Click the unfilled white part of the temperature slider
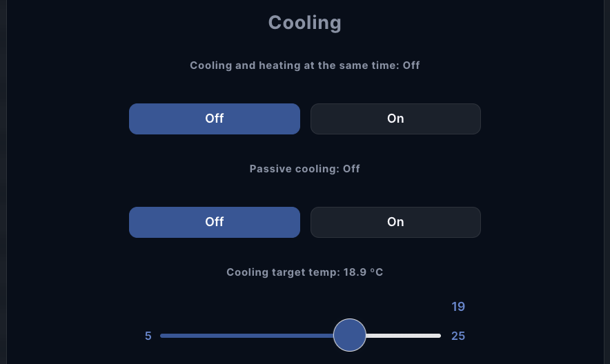Screen dimensions: 610x364 coord(404,336)
